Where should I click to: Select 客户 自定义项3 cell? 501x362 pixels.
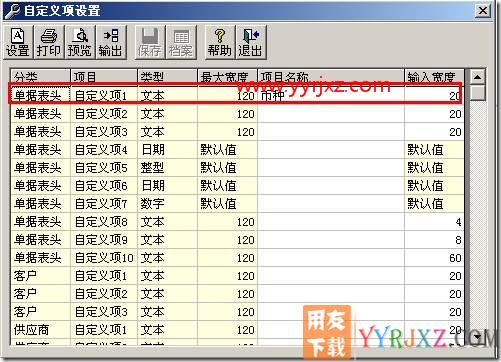coord(104,312)
